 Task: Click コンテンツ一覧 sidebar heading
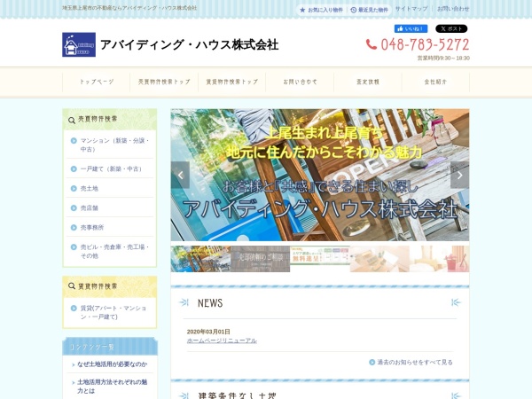pos(92,347)
